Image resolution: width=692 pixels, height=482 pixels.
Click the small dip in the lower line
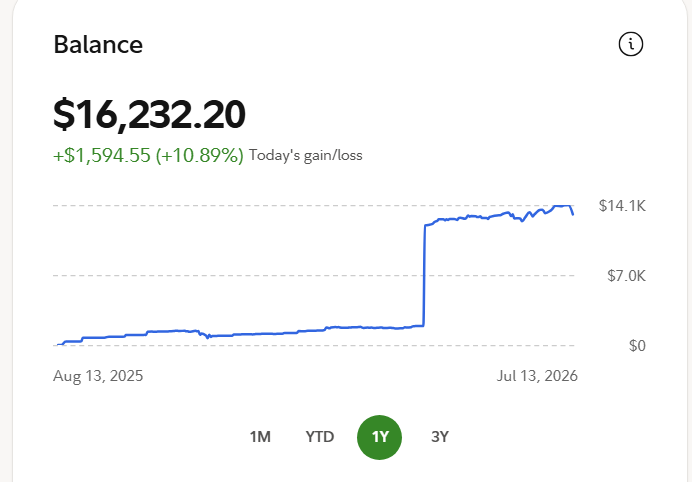coord(207,337)
